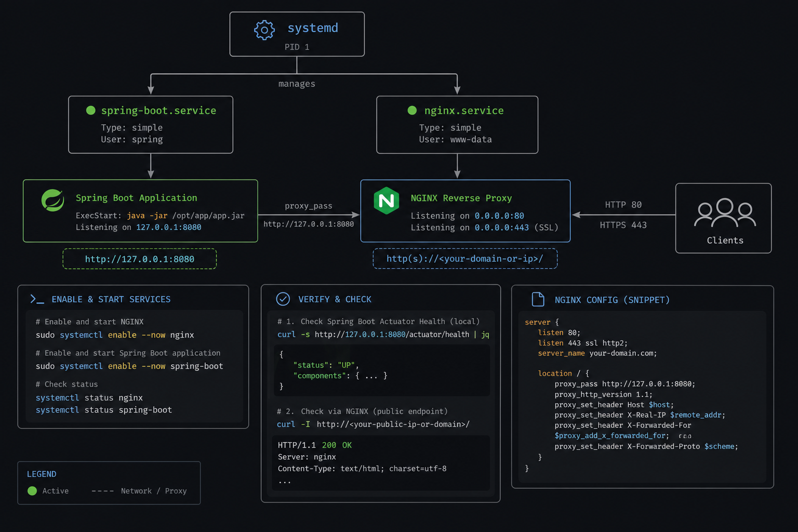Click the proxy_pass arrow label

308,206
